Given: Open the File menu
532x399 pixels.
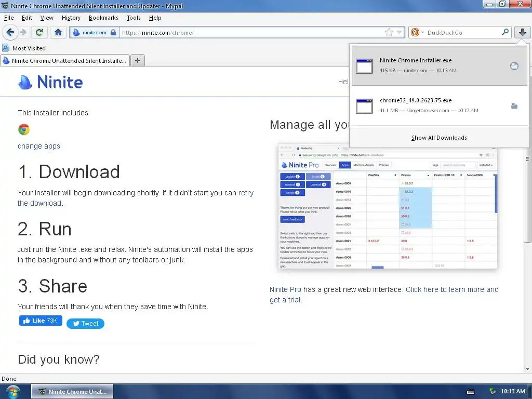Looking at the screenshot, I should point(9,18).
